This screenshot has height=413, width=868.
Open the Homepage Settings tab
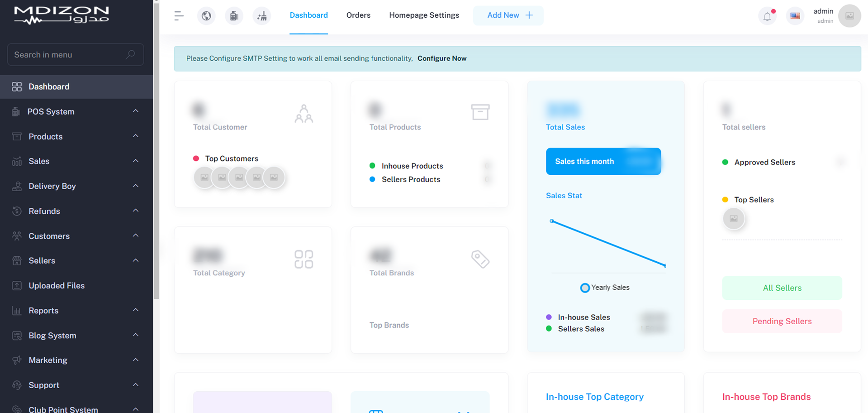point(424,15)
